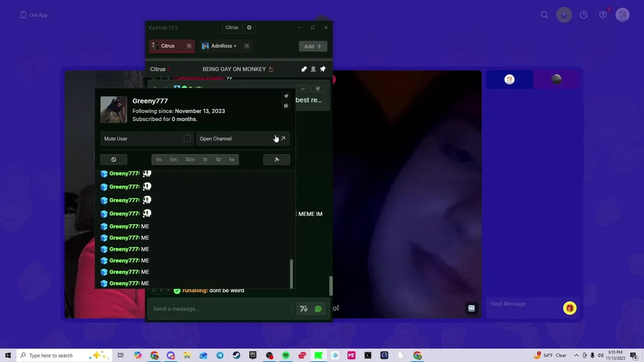Open Task View from taskbar

[121, 355]
